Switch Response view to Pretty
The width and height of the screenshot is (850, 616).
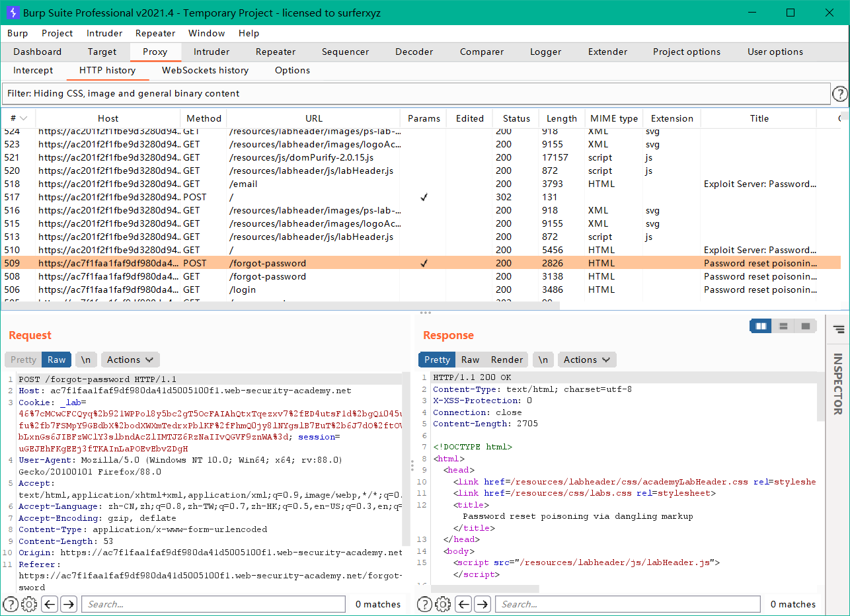[x=437, y=360]
